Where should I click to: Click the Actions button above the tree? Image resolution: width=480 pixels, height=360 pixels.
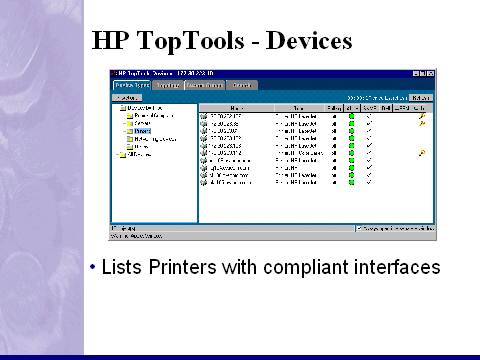(127, 98)
